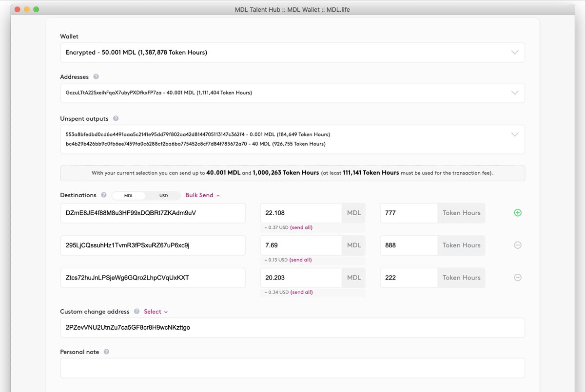Switch destination currency to MDL

tap(129, 196)
